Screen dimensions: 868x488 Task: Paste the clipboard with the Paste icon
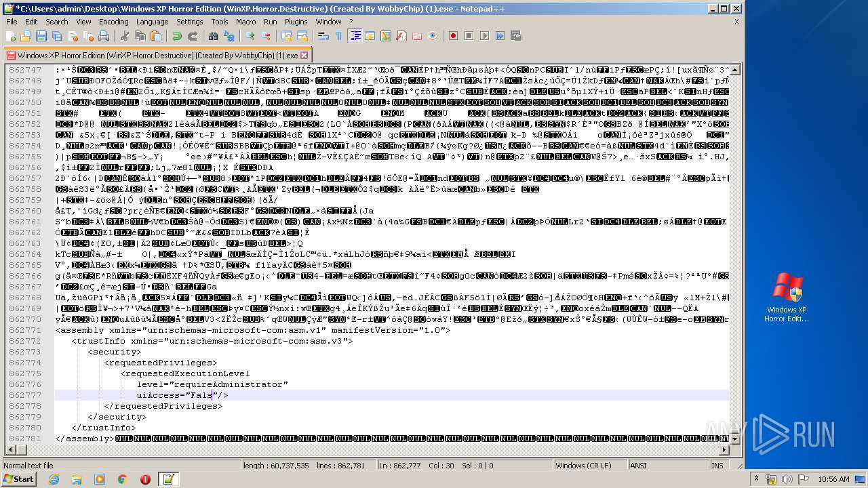click(x=156, y=36)
